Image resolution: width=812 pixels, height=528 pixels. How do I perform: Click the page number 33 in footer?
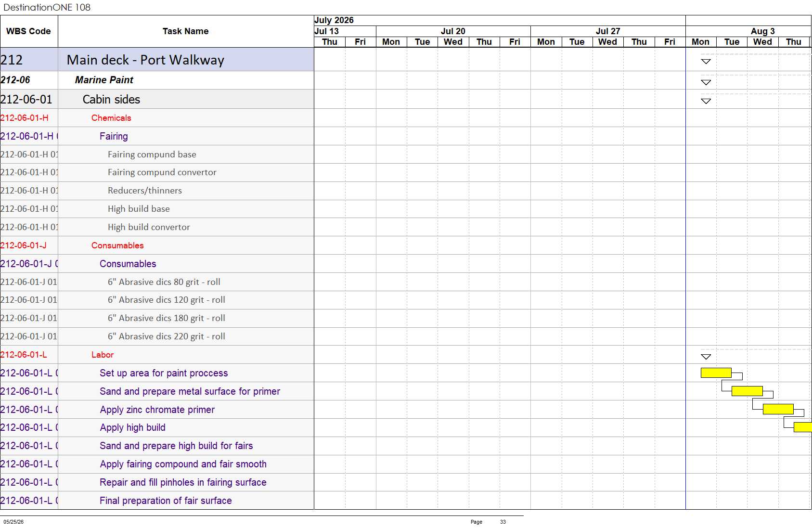click(503, 522)
